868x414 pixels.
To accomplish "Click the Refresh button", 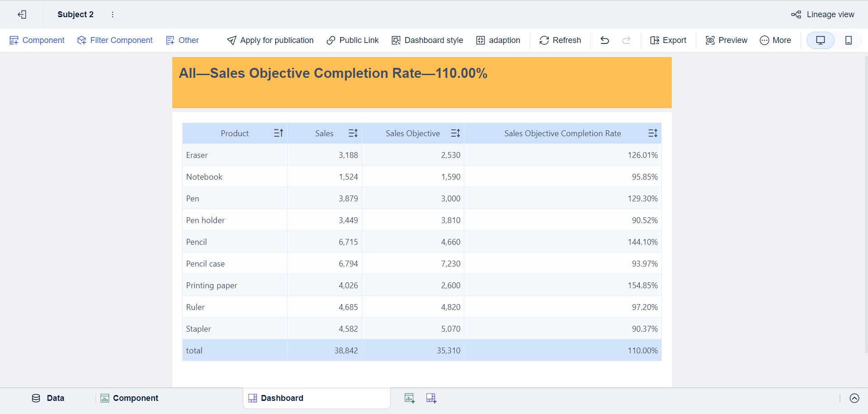I will tap(560, 40).
